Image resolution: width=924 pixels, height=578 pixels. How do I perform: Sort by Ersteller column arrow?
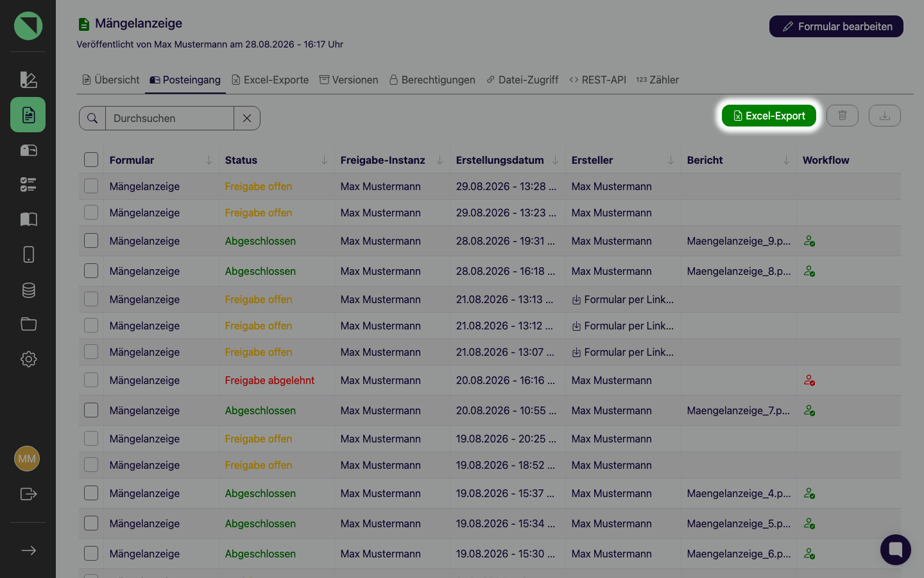point(671,160)
